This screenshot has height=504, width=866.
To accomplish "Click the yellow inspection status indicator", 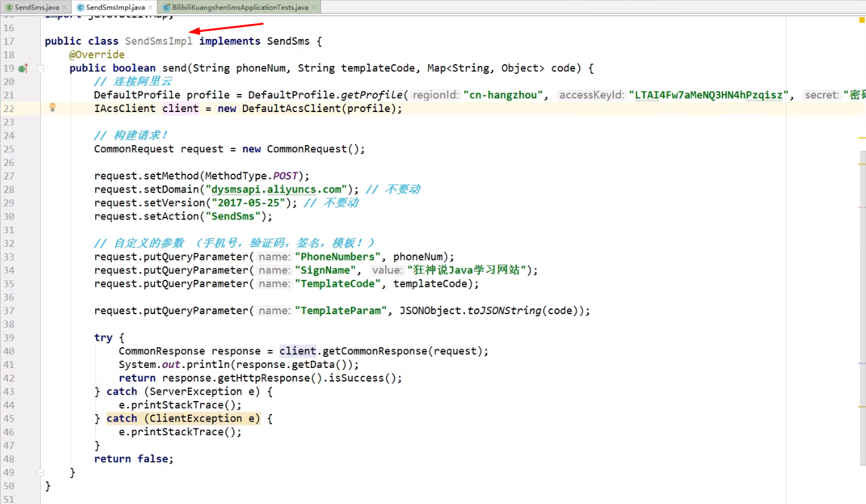I will pyautogui.click(x=861, y=20).
